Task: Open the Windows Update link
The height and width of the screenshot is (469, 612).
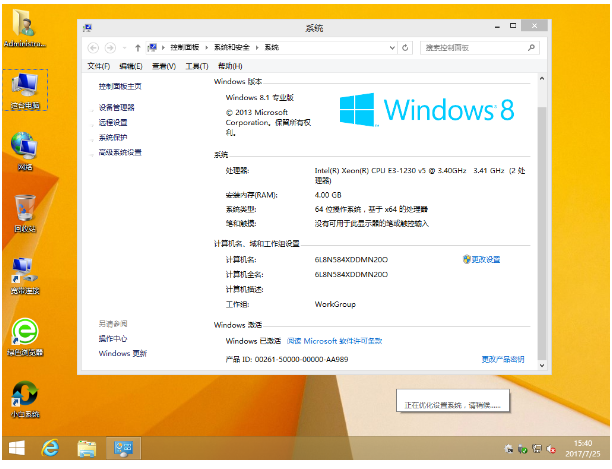Action: [x=123, y=353]
